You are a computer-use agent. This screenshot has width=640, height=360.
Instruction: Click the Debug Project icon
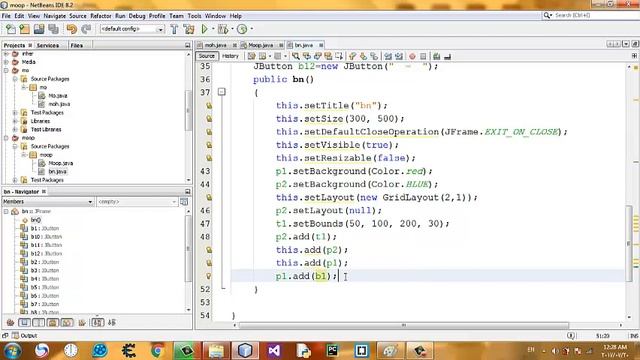(223, 29)
